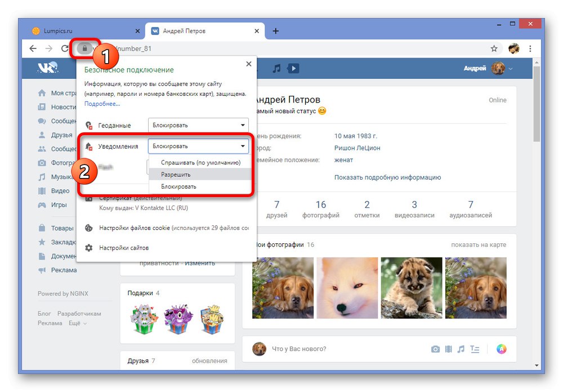Close the site info popup
The image size is (563, 392).
click(x=248, y=64)
